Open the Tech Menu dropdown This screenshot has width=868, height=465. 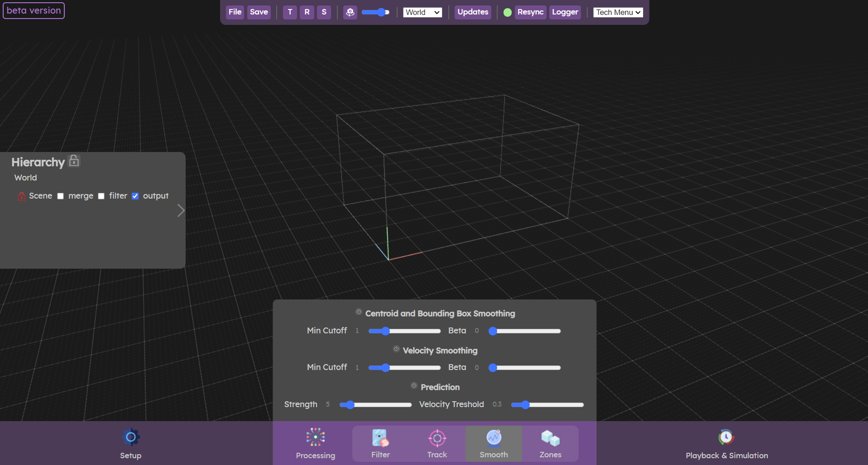pyautogui.click(x=618, y=12)
